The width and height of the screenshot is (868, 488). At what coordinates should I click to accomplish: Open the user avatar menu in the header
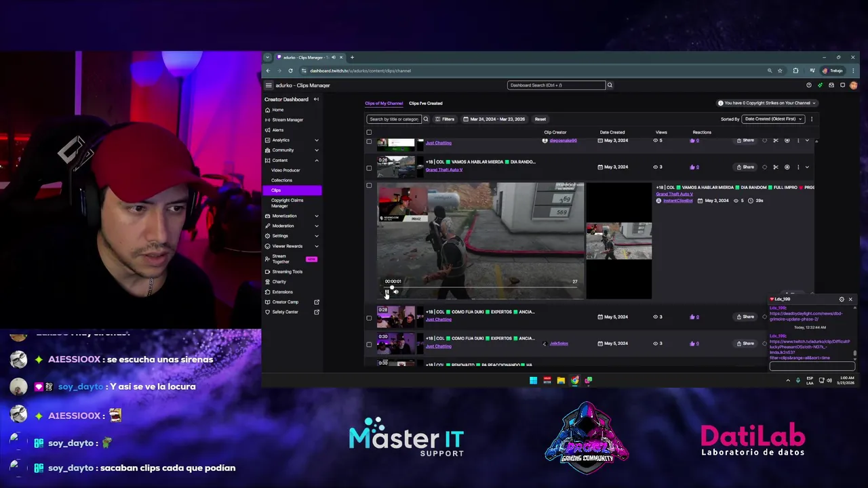pyautogui.click(x=854, y=85)
